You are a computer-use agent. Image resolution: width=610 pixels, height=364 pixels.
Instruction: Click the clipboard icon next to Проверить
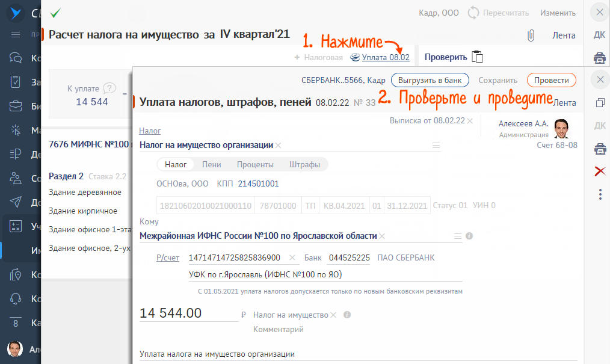(x=477, y=57)
